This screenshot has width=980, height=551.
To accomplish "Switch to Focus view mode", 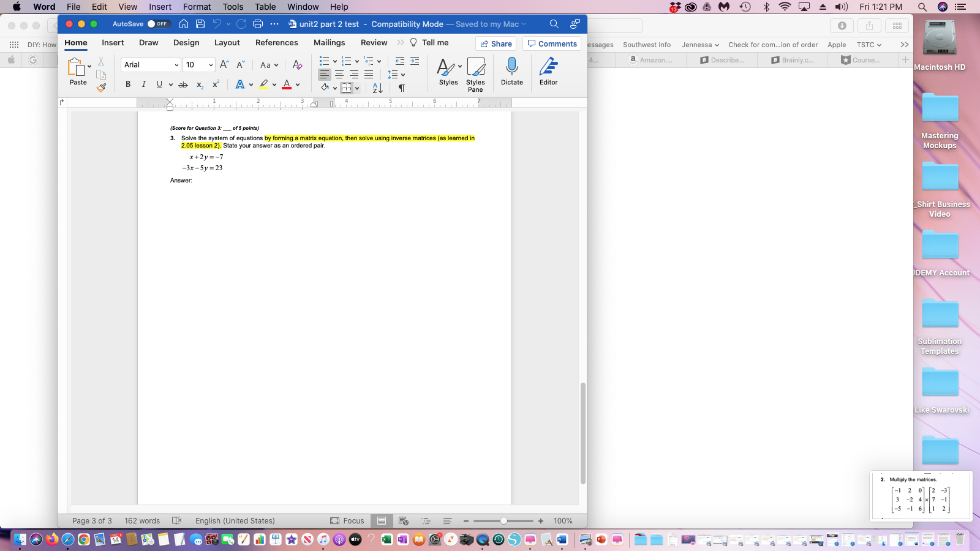I will (347, 521).
